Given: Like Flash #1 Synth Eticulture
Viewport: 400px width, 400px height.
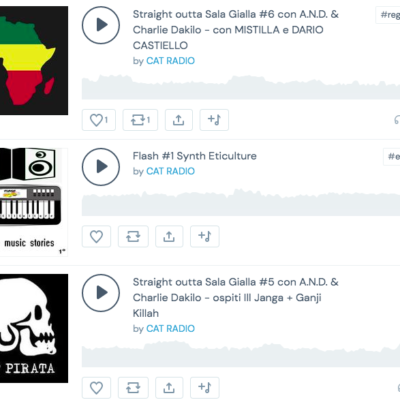Looking at the screenshot, I should pos(96,236).
